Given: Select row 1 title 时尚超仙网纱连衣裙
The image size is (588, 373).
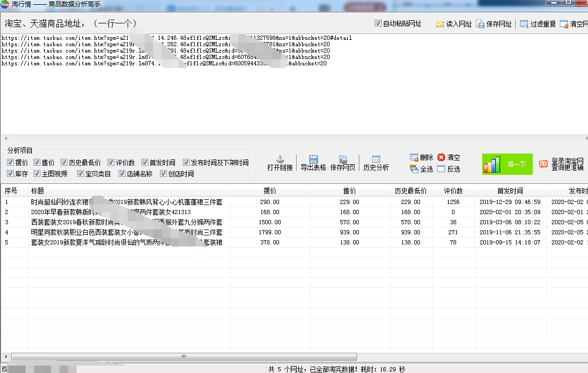Looking at the screenshot, I should coord(127,202).
